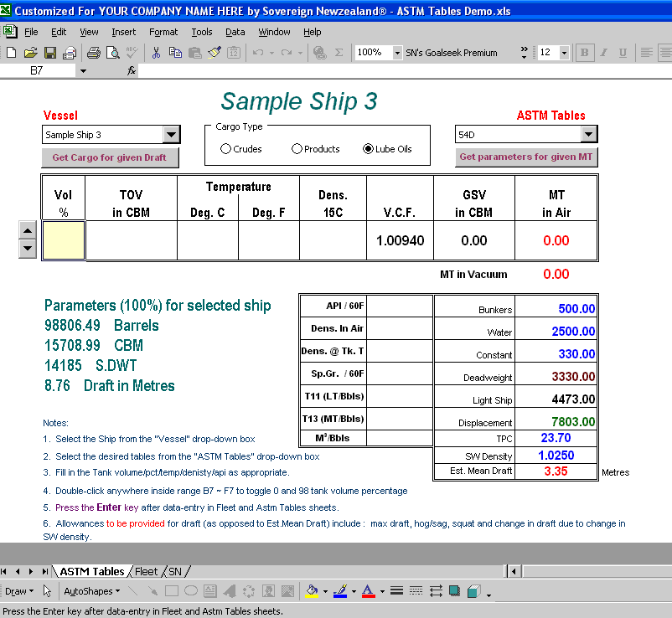
Task: Select the Format Painter brush icon
Action: [x=215, y=53]
